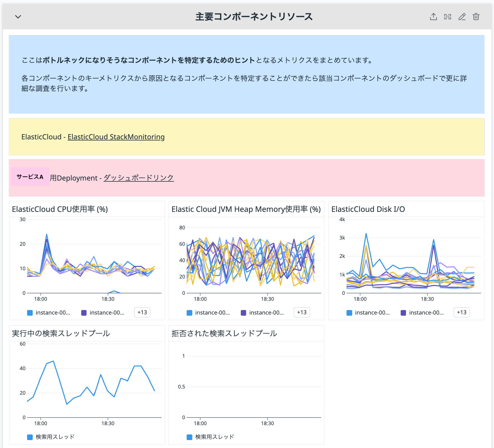Expand the +13 legend in the CPU chart

[x=142, y=312]
